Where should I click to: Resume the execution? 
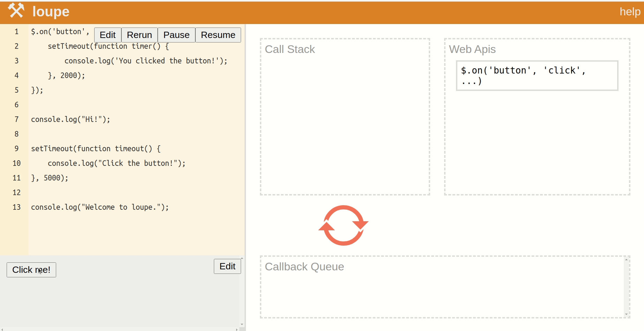pyautogui.click(x=218, y=35)
